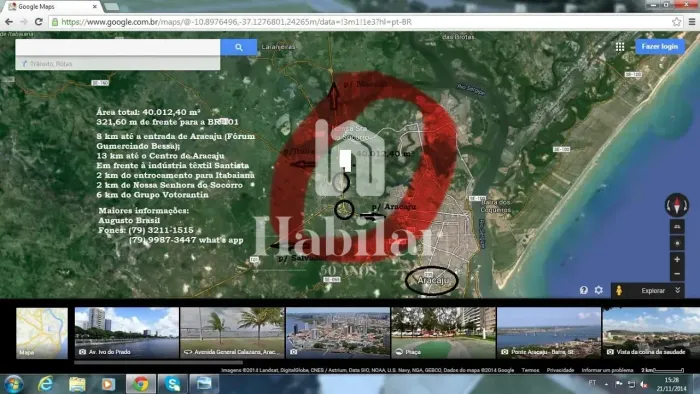The image size is (700, 394).
Task: Click the Explorar label
Action: pos(653,290)
